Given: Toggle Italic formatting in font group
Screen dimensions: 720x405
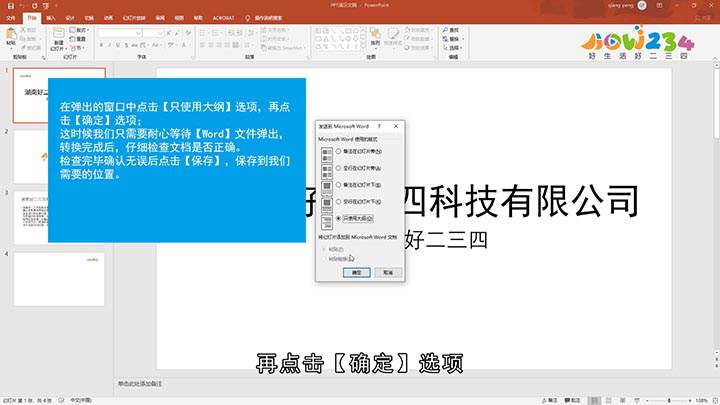Looking at the screenshot, I should click(110, 45).
